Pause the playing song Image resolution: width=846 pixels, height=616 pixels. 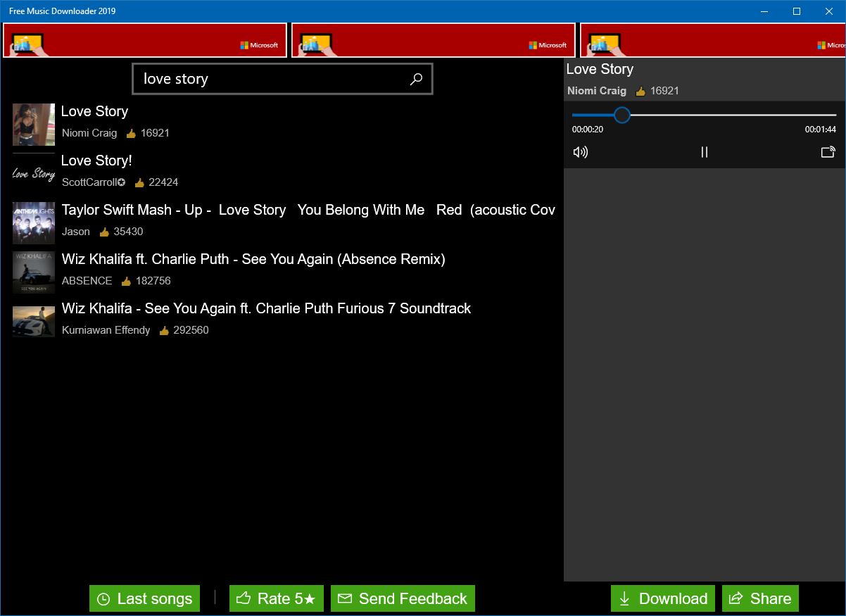[x=704, y=152]
